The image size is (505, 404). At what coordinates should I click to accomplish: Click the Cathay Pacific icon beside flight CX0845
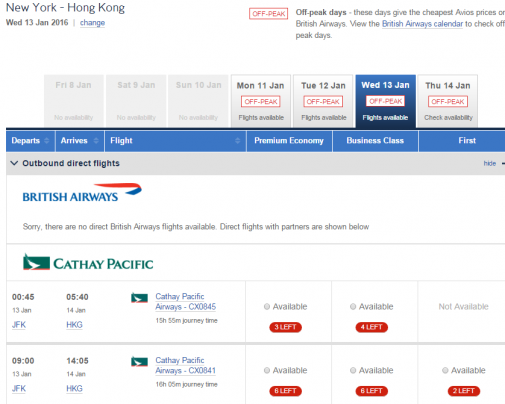tap(139, 298)
